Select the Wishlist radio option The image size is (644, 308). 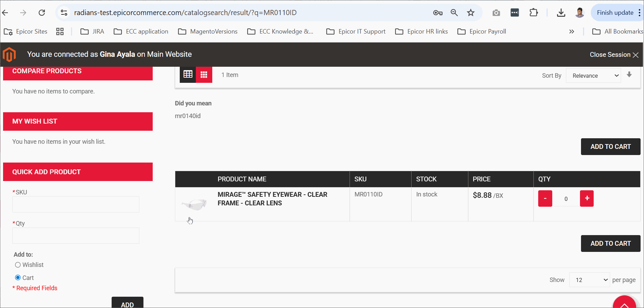(18, 265)
